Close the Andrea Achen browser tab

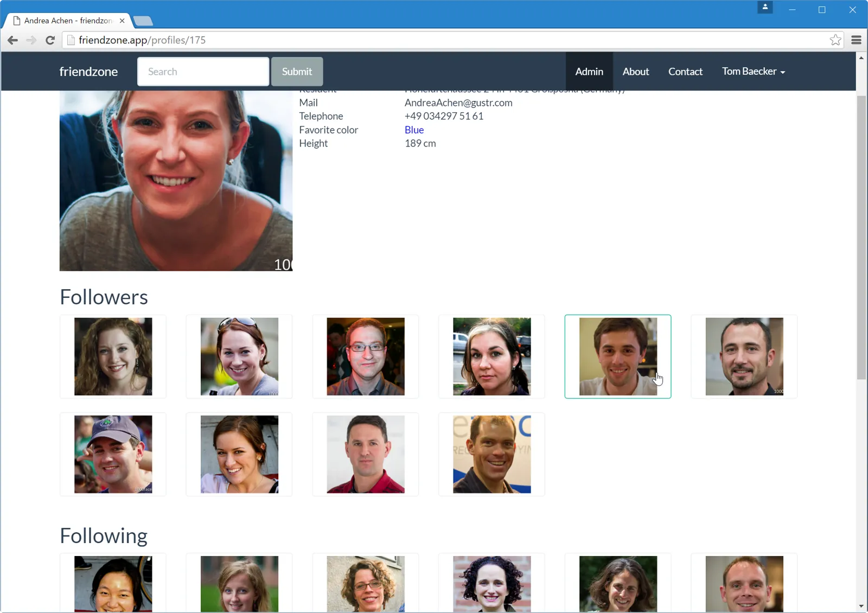[122, 21]
